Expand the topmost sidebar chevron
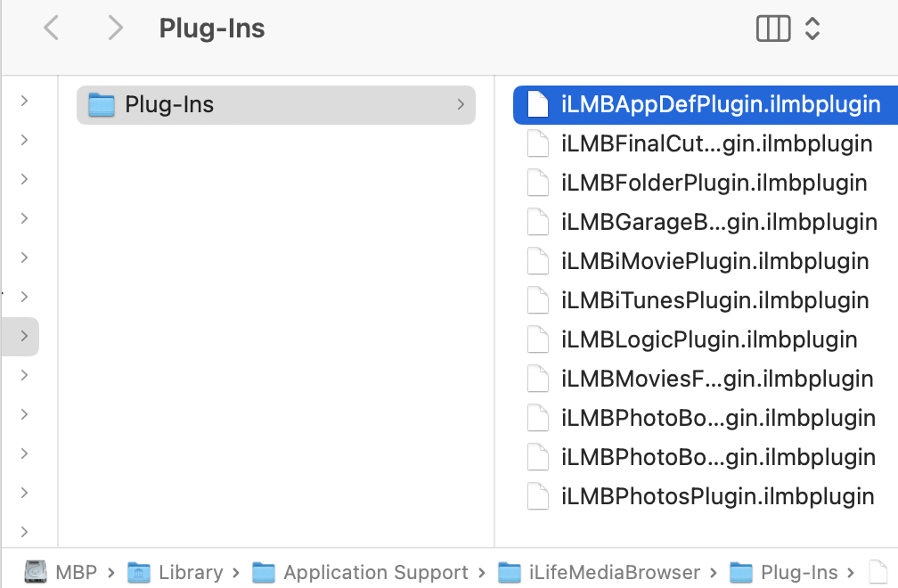Image resolution: width=898 pixels, height=588 pixels. pyautogui.click(x=23, y=102)
